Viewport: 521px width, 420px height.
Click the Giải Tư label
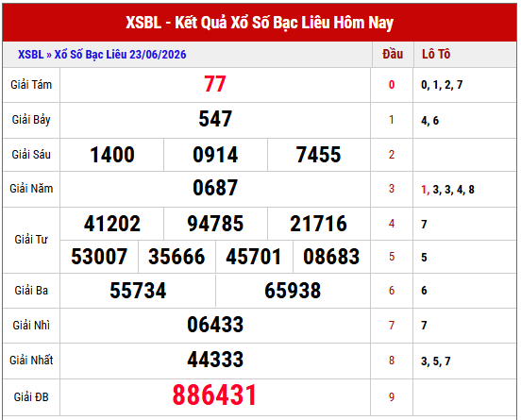pos(31,239)
